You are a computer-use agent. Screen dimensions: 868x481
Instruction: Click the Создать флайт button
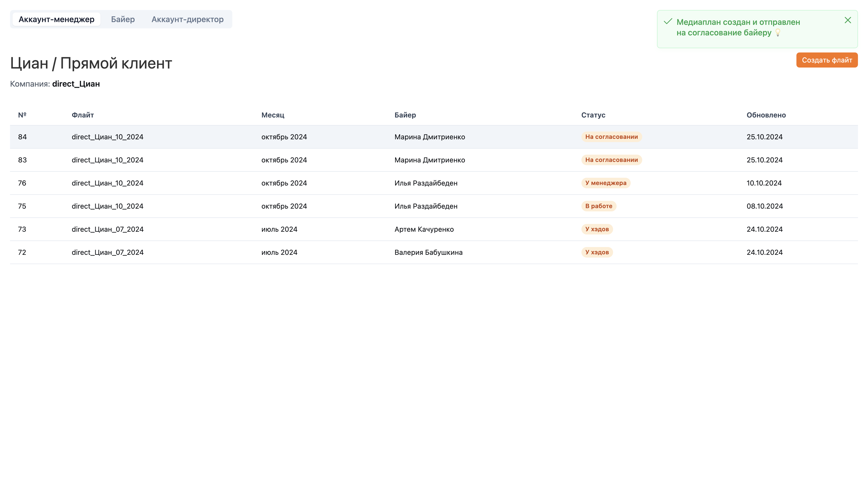click(827, 60)
